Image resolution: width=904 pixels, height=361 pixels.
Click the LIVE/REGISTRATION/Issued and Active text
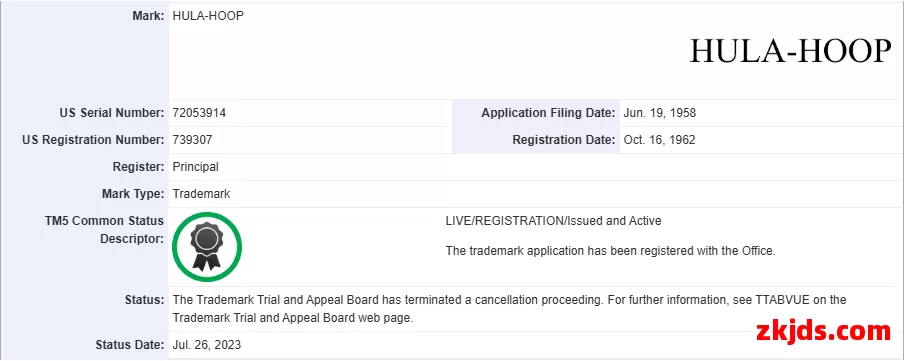pos(553,220)
